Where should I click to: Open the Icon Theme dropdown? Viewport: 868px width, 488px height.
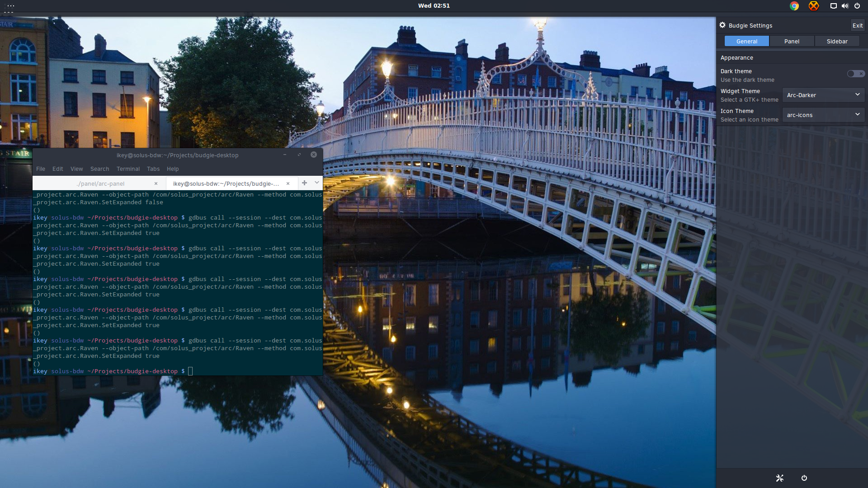[x=823, y=115]
